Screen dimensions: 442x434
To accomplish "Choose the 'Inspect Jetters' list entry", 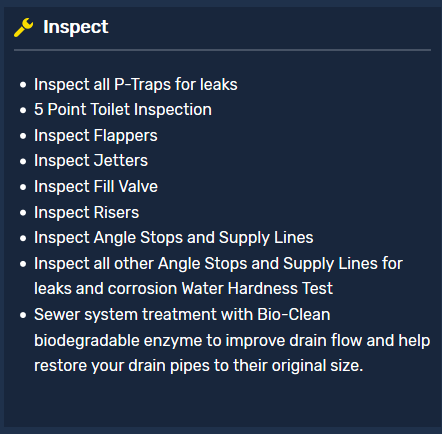I will coord(91,161).
